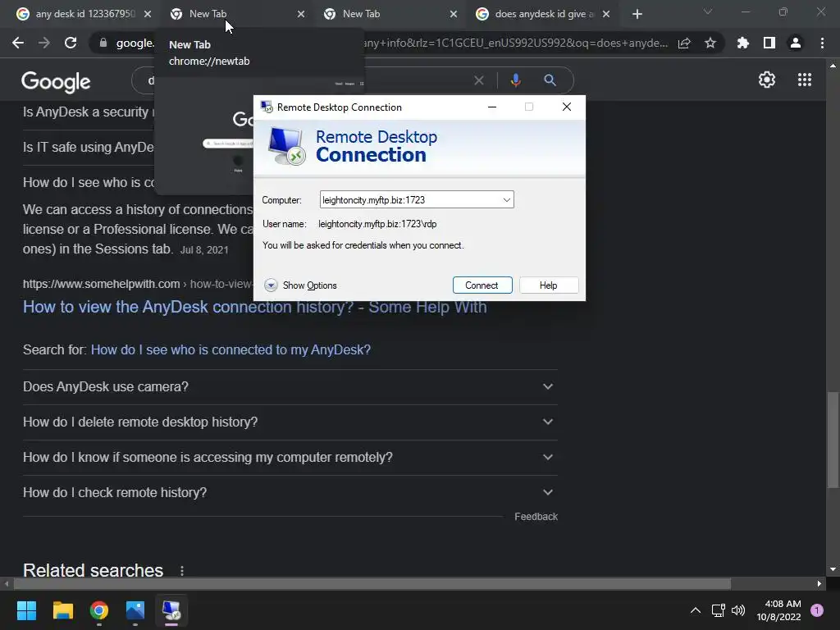Click the Google logo
The width and height of the screenshot is (840, 630).
(x=56, y=81)
